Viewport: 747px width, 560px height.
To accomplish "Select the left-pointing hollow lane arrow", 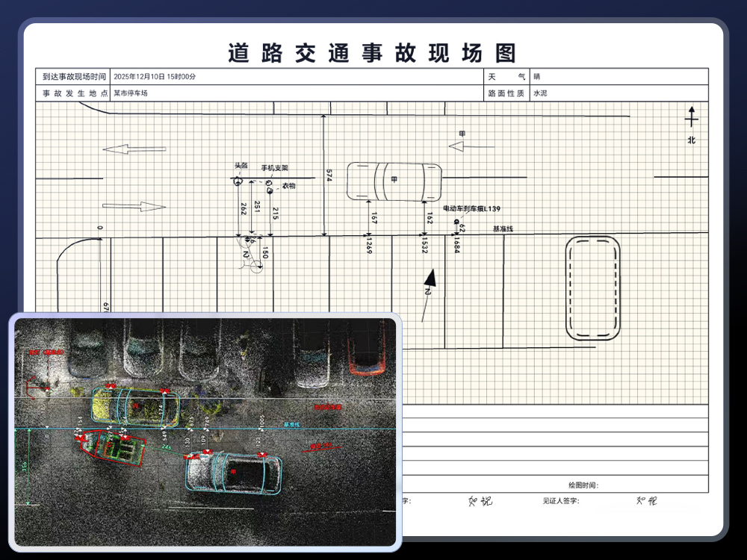I will pos(123,149).
